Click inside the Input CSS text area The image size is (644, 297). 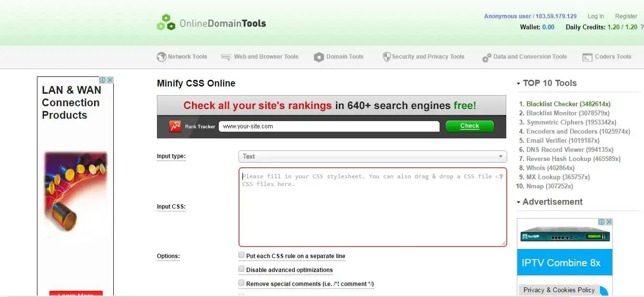coord(372,207)
